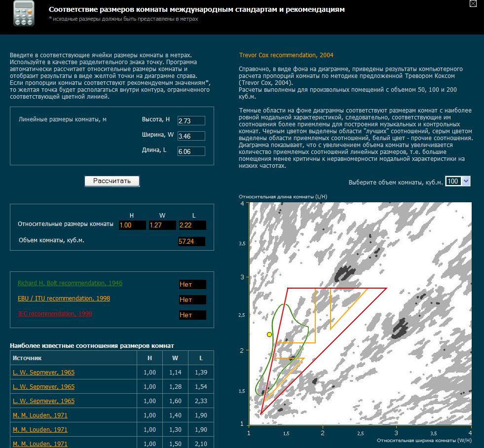Select the Длина, L input field

[191, 151]
